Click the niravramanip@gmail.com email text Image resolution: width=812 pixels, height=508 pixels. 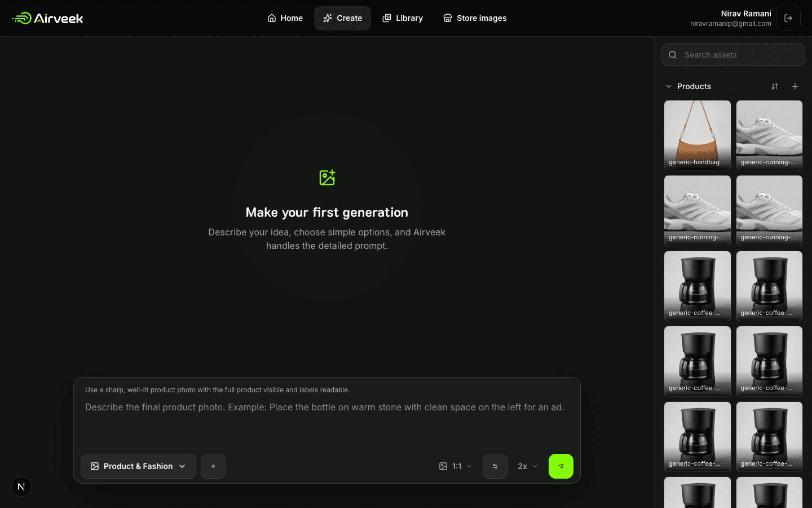point(731,24)
